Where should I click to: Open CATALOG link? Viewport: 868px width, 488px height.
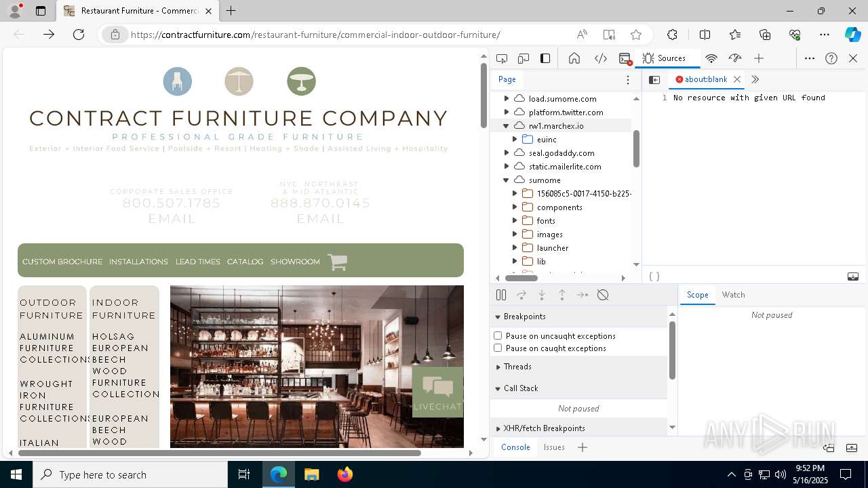pos(245,262)
